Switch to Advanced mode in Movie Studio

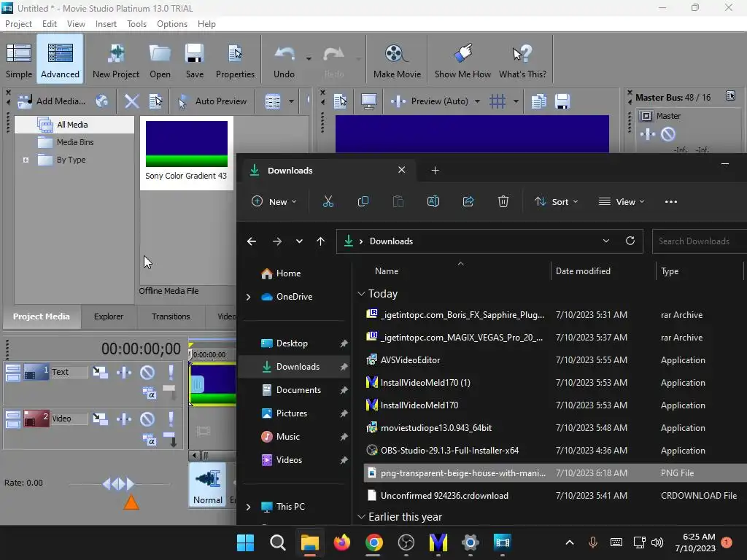[60, 60]
